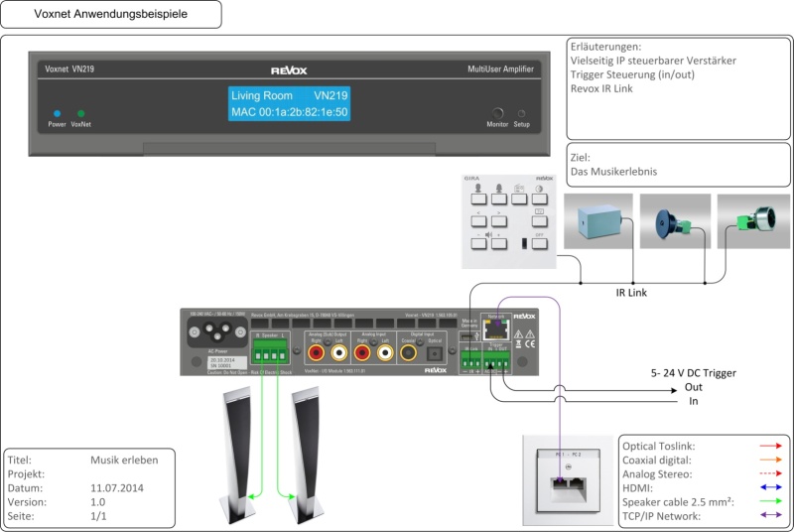794x532 pixels.
Task: Click the Revox logo on the front panel
Action: (289, 70)
